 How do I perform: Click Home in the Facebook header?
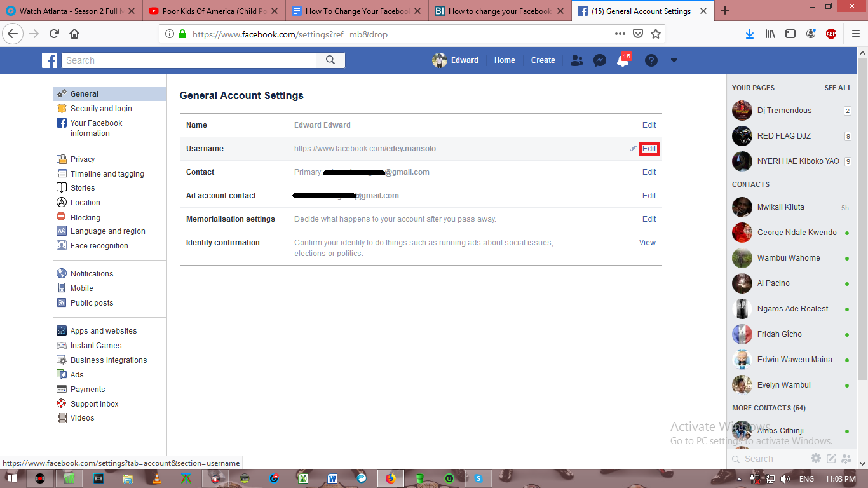(505, 60)
